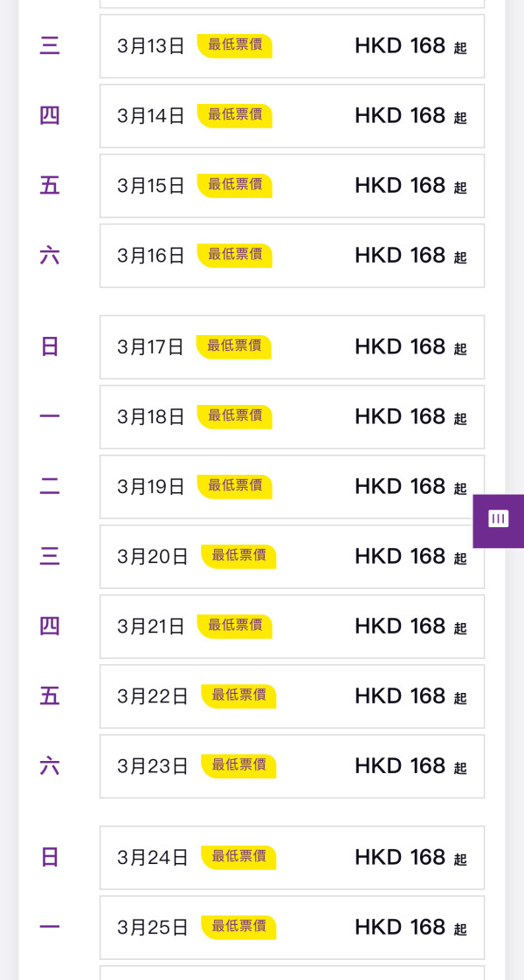This screenshot has width=524, height=980.
Task: Click the purple floating calendar icon button
Action: pos(499,520)
